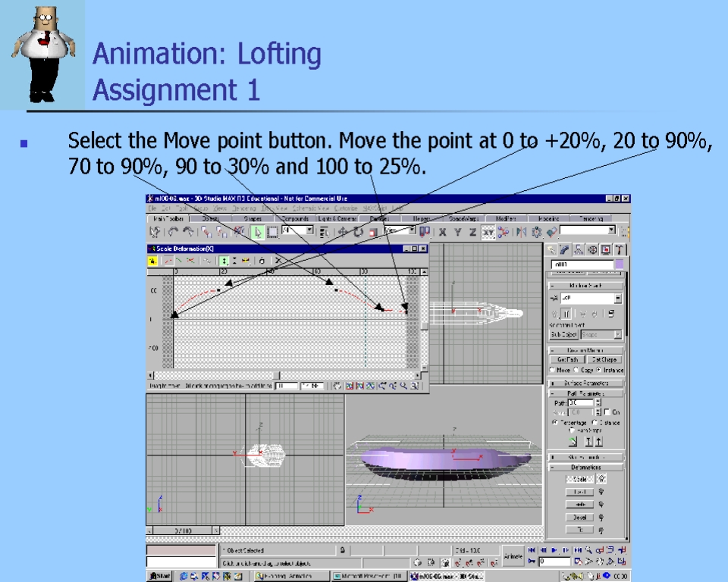Select the Move radio button

coord(551,370)
